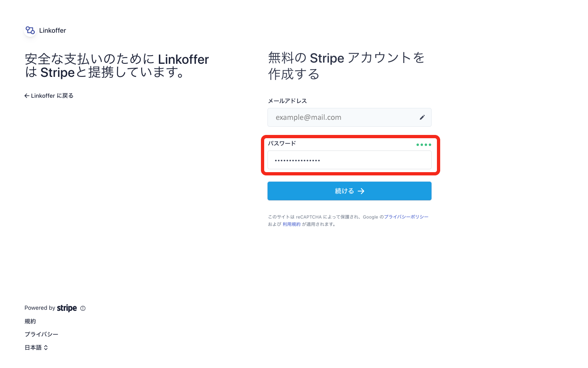Image resolution: width=588 pixels, height=368 pixels.
Task: Click the arrow icon on 続ける button
Action: [x=361, y=191]
